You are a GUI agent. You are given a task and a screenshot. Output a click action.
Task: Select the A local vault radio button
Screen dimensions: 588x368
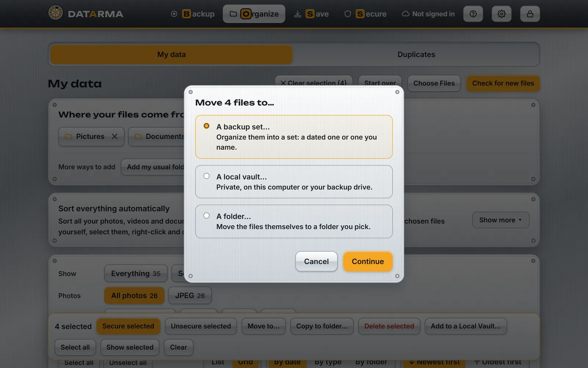[x=207, y=176]
